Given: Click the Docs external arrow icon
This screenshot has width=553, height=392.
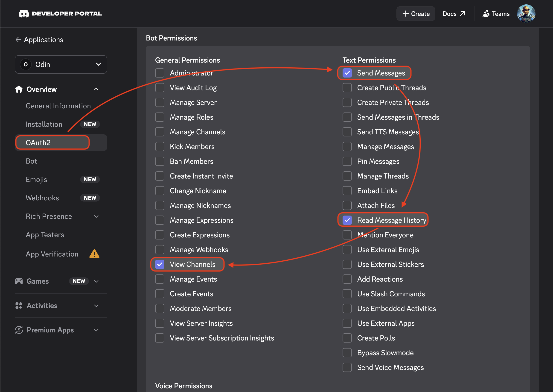Looking at the screenshot, I should (x=462, y=14).
